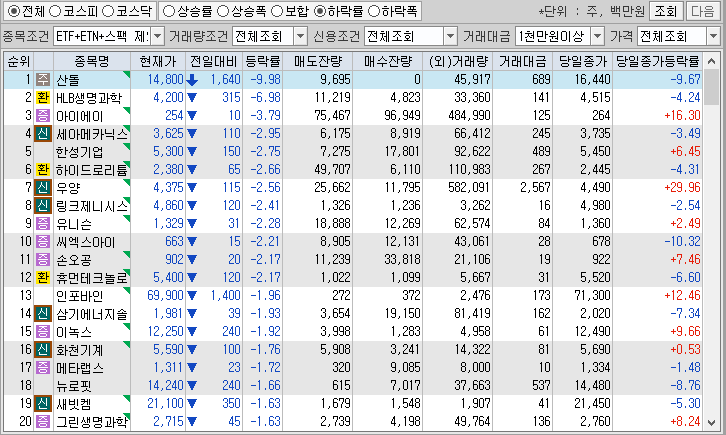This screenshot has height=435, width=726.
Task: Select the 상승률 radio button
Action: (169, 11)
